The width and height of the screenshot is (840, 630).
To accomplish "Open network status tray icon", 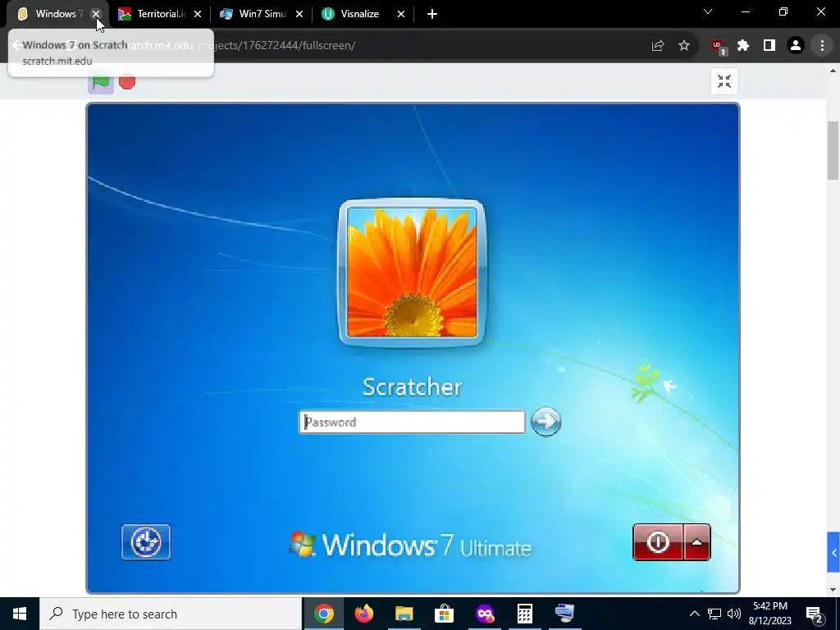I will [x=714, y=614].
